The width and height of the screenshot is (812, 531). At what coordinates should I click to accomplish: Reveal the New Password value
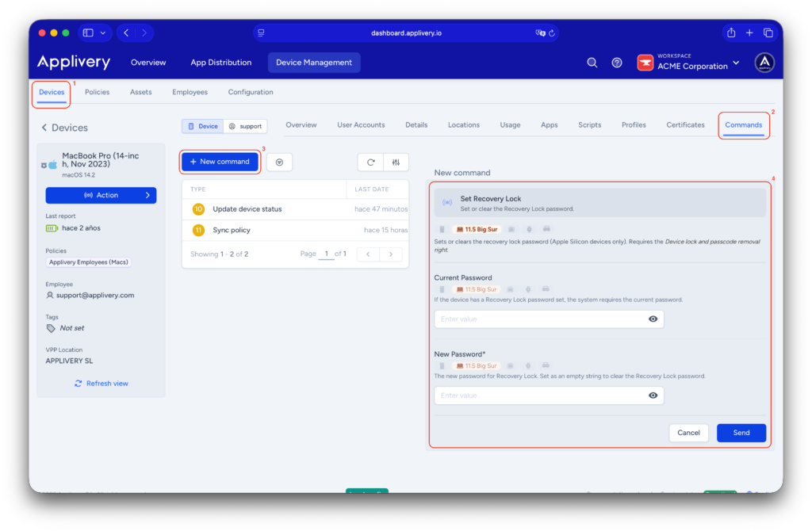(653, 395)
